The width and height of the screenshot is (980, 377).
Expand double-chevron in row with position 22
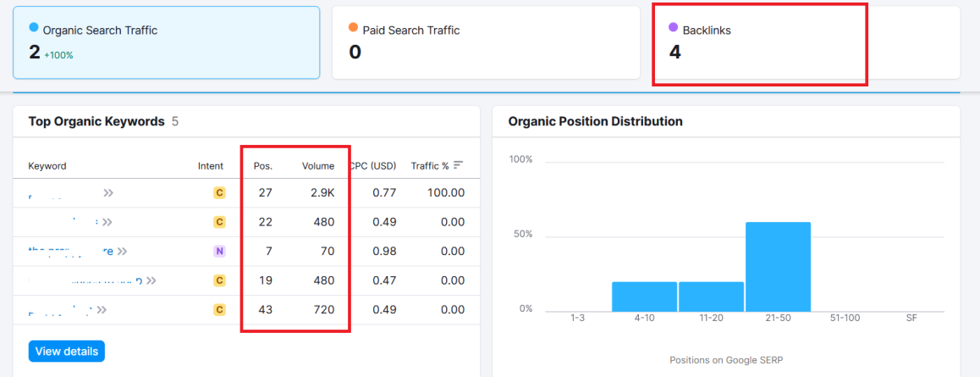[107, 222]
